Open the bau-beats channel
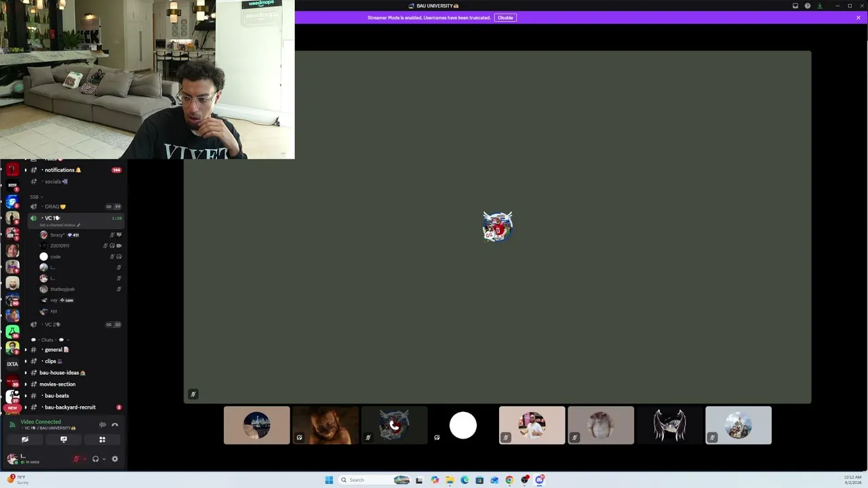The width and height of the screenshot is (868, 488). [x=75, y=396]
